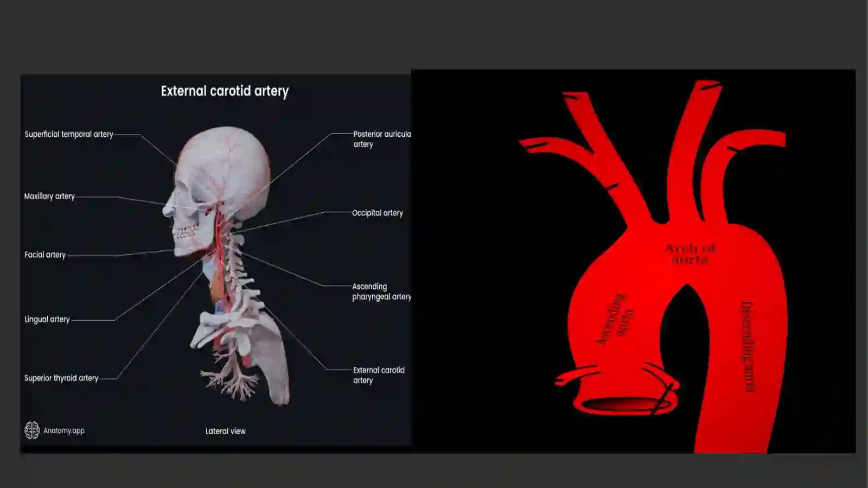Click the Maxillary artery label
This screenshot has height=488, width=868.
coord(49,197)
